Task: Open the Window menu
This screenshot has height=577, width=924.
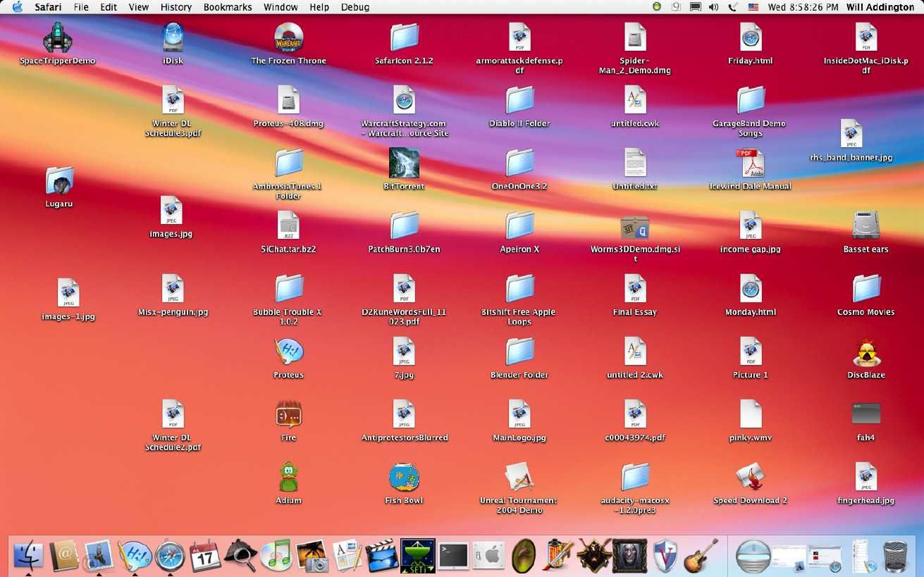Action: 281,7
